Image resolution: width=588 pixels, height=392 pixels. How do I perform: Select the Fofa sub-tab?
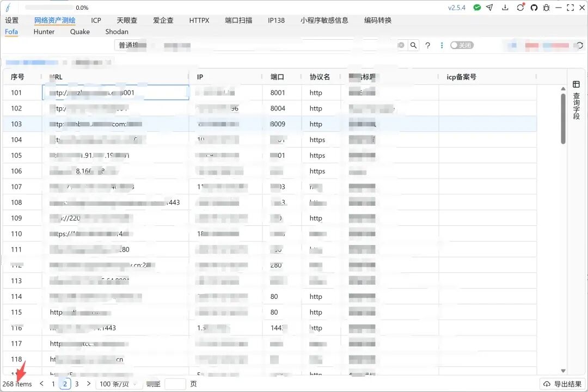click(11, 32)
